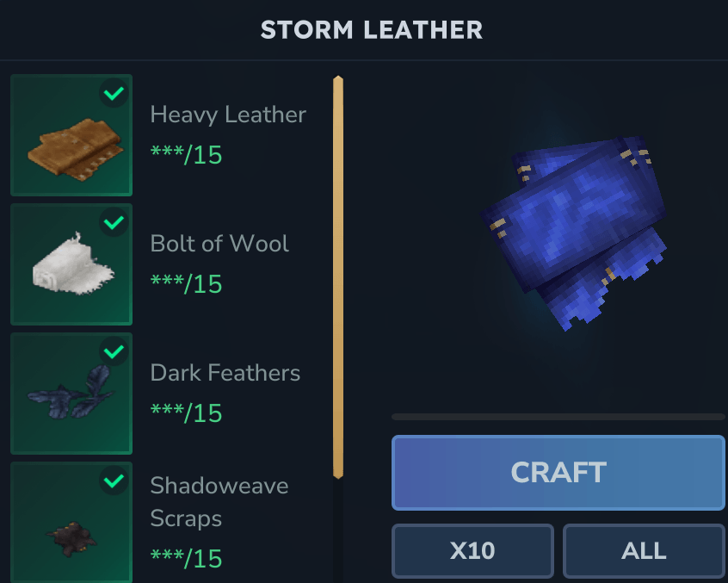Click the Heavy Leather name label
This screenshot has width=728, height=583.
click(x=228, y=115)
